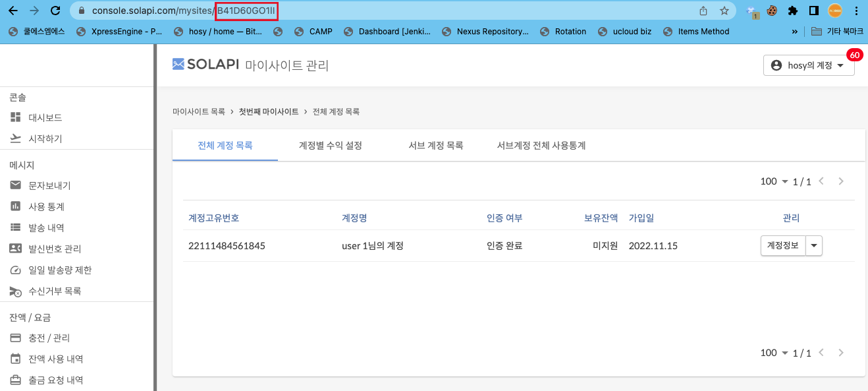Screen dimensions: 868x391
Task: Open the top rows-per-page 100 dropdown
Action: click(774, 181)
